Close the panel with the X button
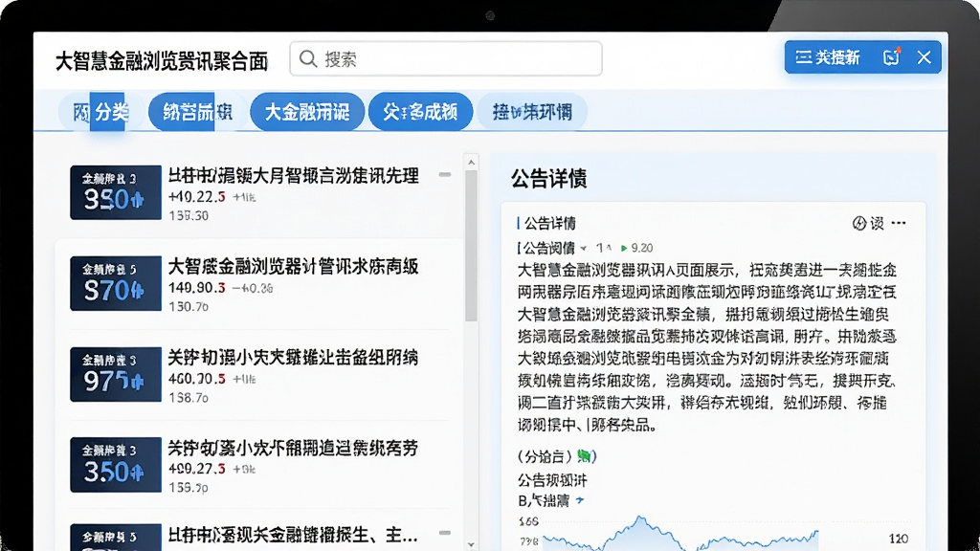980x551 pixels. pyautogui.click(x=924, y=57)
